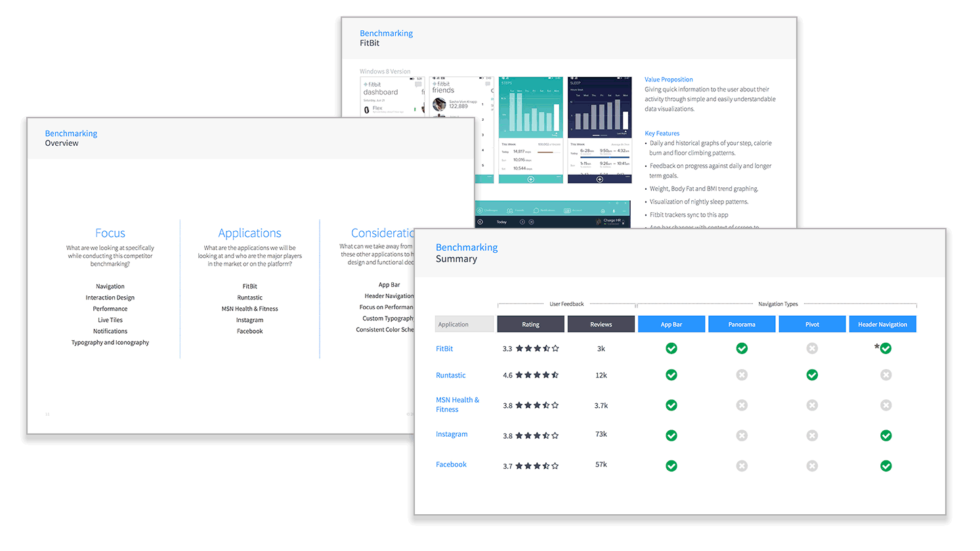Click the Key Features heading on FitBit slide
The height and width of the screenshot is (551, 980).
tap(662, 133)
